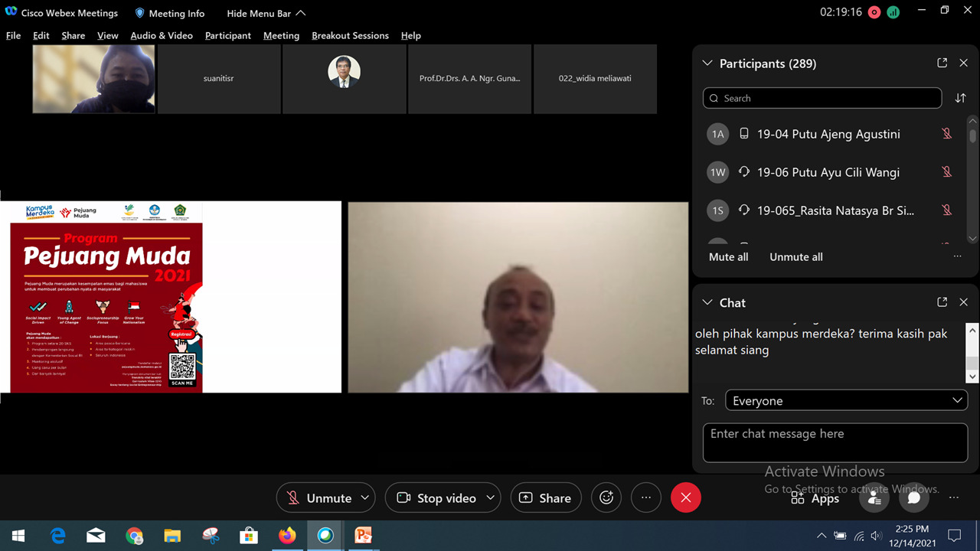Open Microsoft Edge from the taskbar
This screenshot has height=551, width=980.
57,536
